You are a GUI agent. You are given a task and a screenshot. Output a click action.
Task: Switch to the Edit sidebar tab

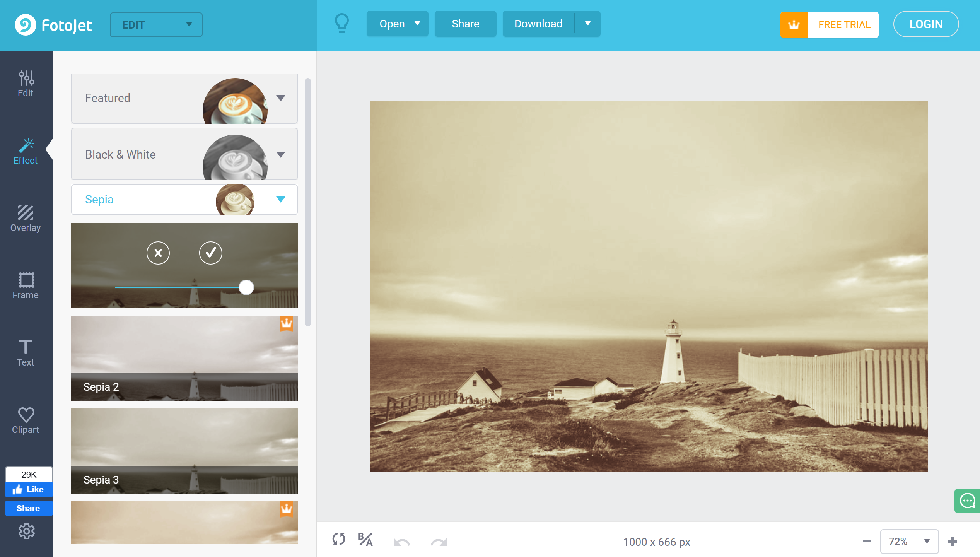coord(25,83)
